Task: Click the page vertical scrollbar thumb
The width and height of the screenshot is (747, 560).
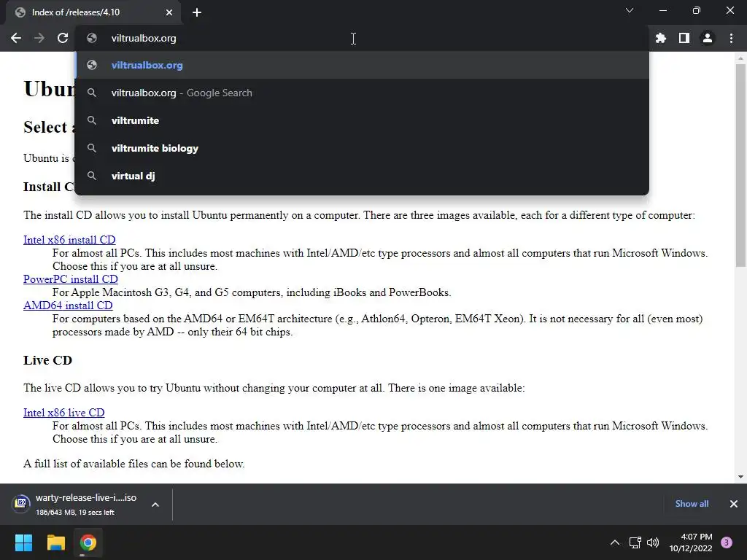Action: pos(740,166)
